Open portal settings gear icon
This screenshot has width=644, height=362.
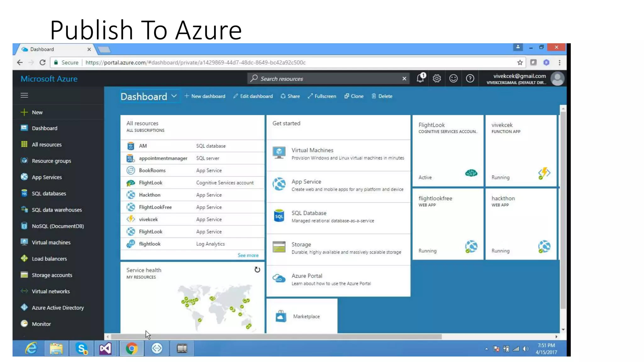point(437,78)
